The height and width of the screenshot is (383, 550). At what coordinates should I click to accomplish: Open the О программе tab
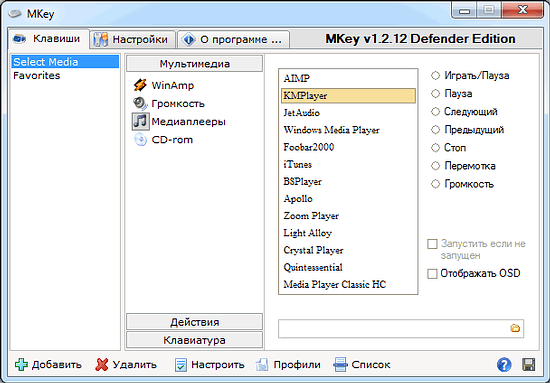point(233,39)
